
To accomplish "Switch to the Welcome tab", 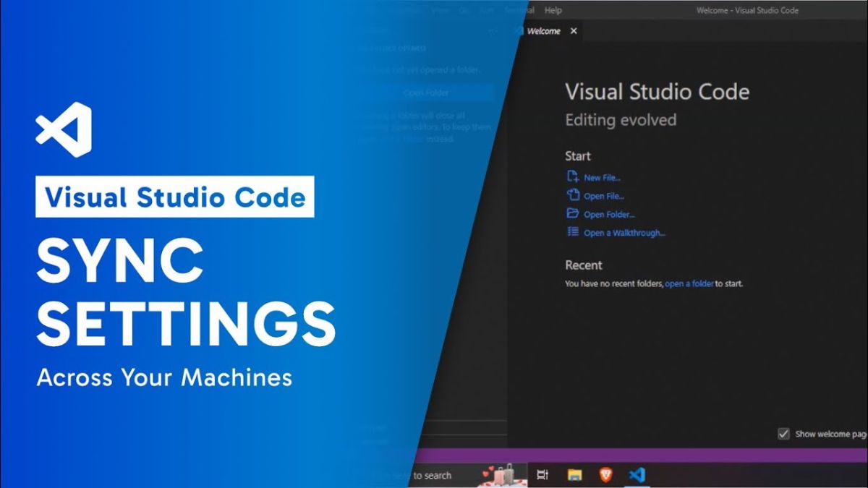I will click(544, 31).
